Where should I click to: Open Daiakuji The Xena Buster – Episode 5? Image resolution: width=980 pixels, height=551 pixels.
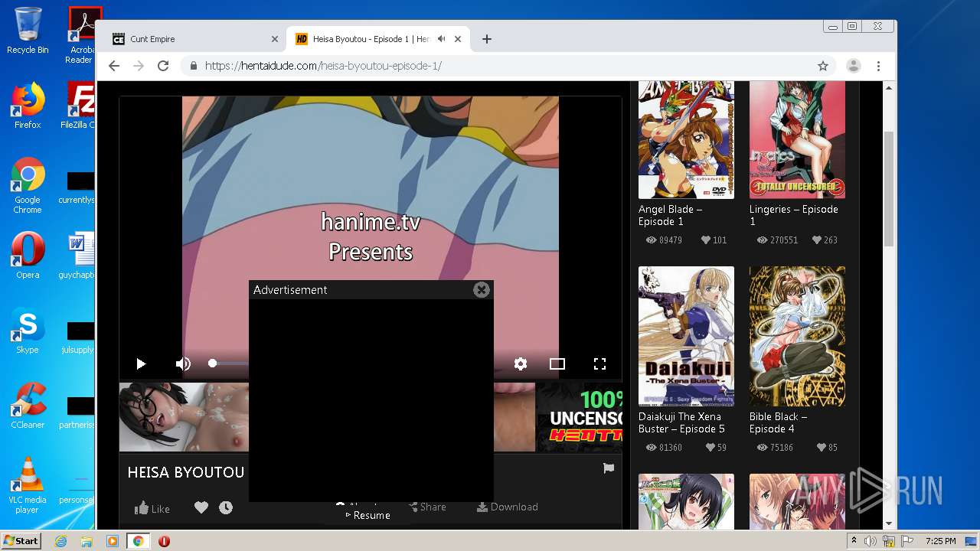(681, 422)
